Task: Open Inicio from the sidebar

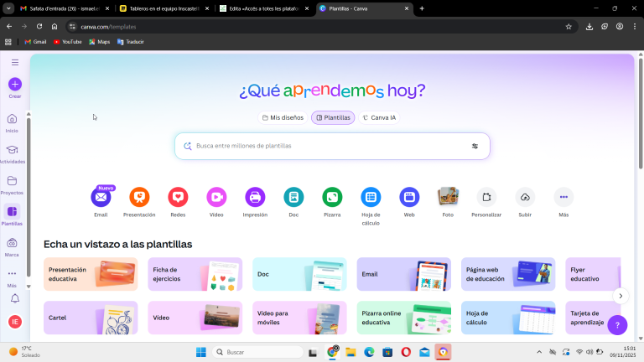Action: (x=12, y=120)
